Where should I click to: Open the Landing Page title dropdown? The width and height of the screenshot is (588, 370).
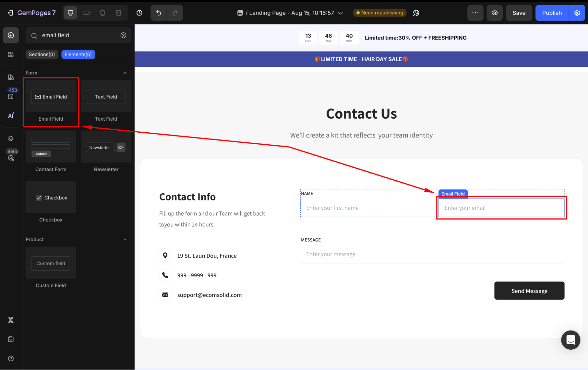[x=341, y=13]
